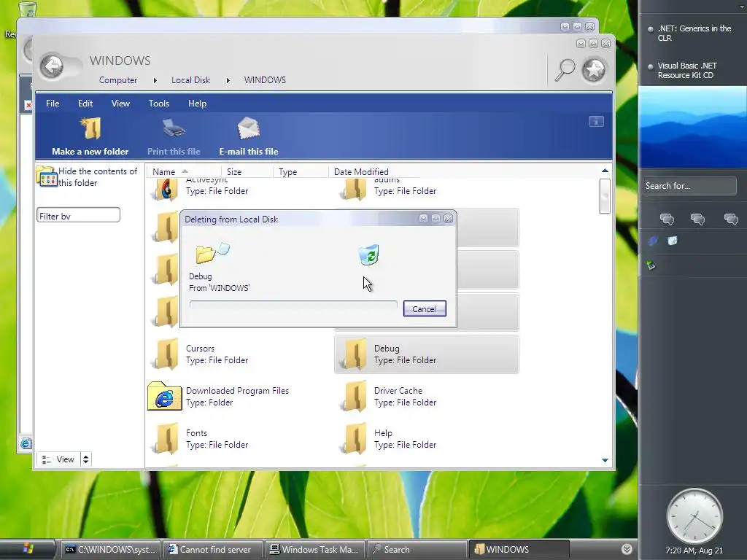Click the star favorites icon
Screen dimensions: 747x560
(x=594, y=70)
